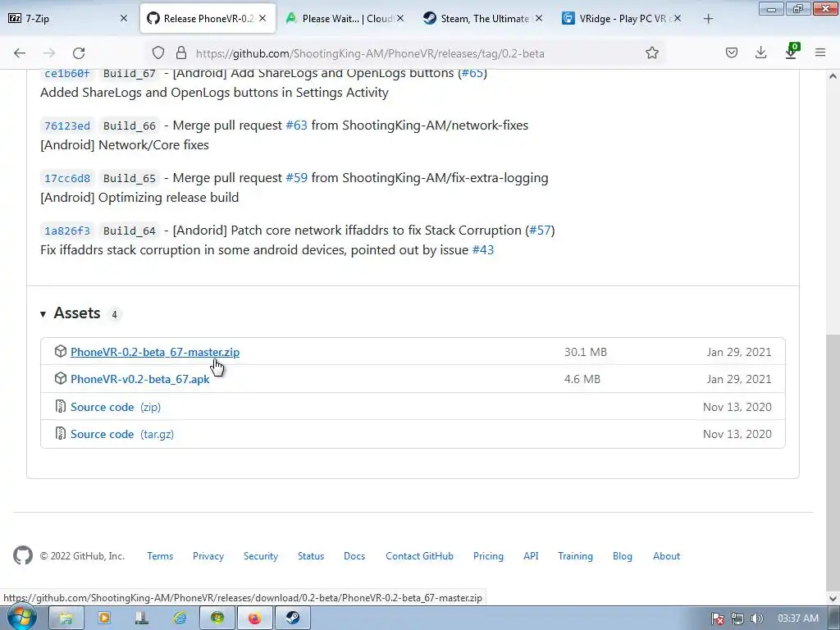Viewport: 840px width, 630px height.
Task: Open pull request #65
Action: 472,73
